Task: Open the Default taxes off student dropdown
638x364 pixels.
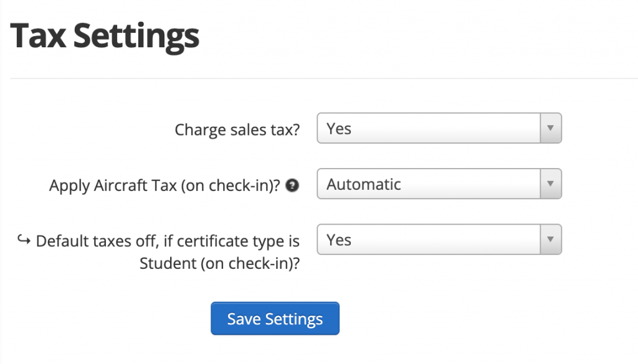Action: (439, 240)
